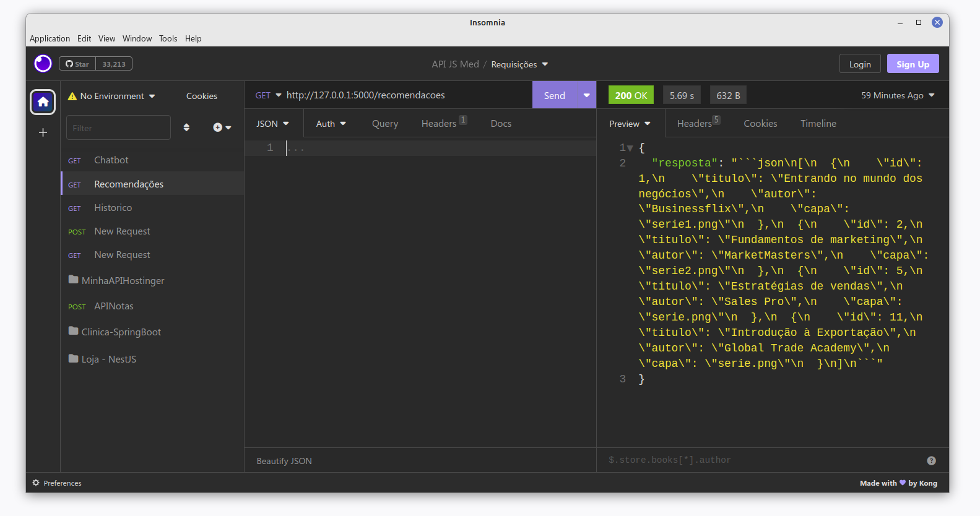The height and width of the screenshot is (516, 980).
Task: Add new workspace with plus icon
Action: click(43, 132)
